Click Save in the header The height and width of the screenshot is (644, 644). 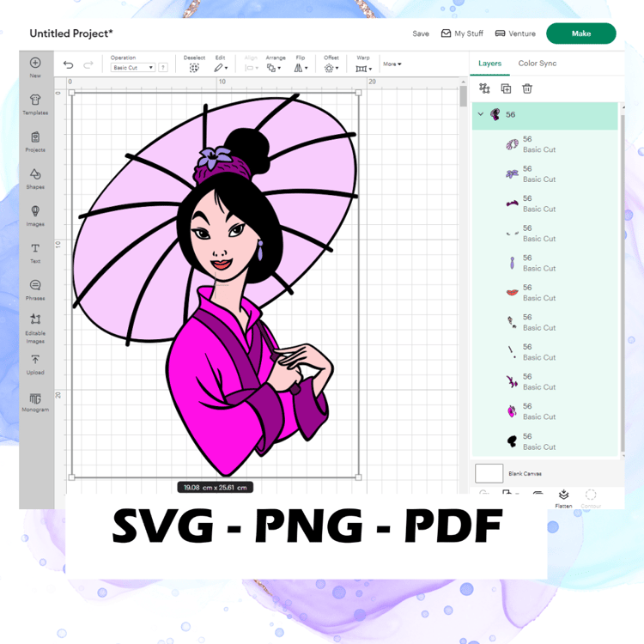421,33
